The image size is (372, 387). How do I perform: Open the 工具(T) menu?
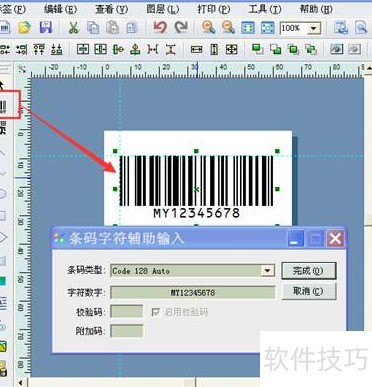click(265, 9)
